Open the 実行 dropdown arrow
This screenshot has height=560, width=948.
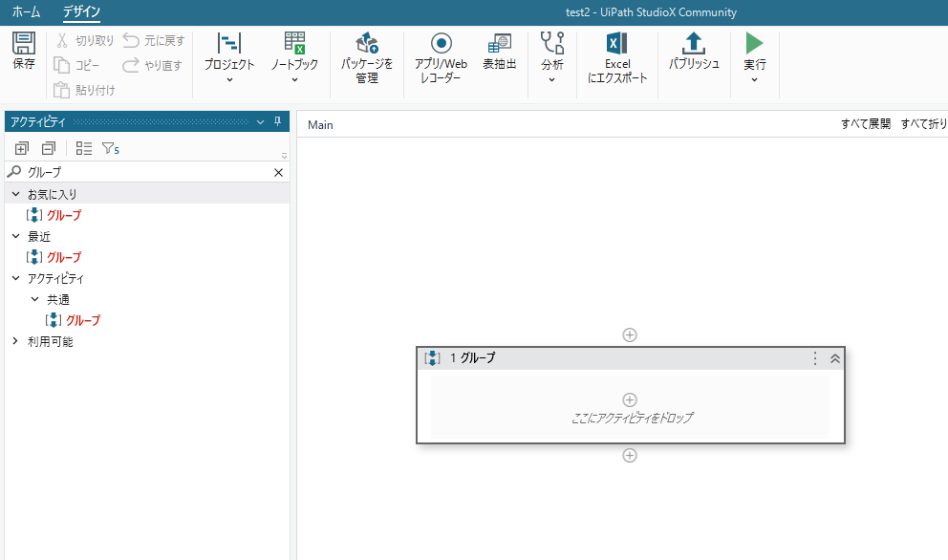[x=755, y=80]
